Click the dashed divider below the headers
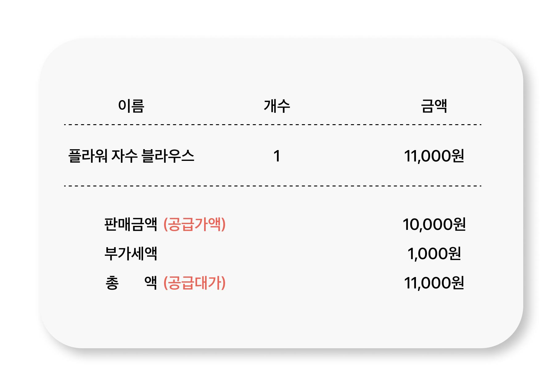The height and width of the screenshot is (392, 555). pos(273,125)
